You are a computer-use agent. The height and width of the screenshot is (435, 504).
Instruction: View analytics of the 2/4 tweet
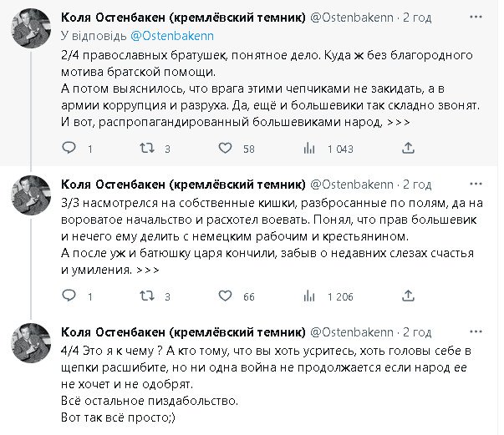[308, 149]
